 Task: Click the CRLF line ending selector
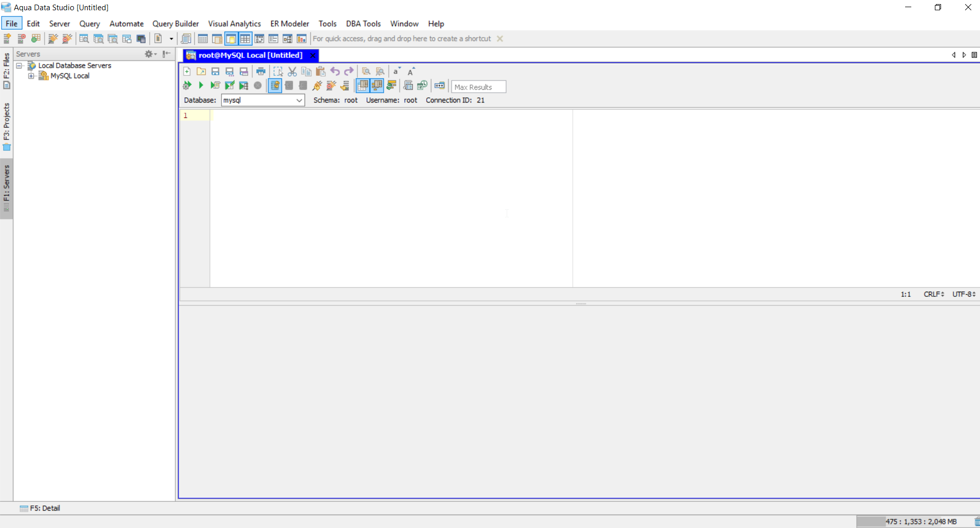point(933,294)
